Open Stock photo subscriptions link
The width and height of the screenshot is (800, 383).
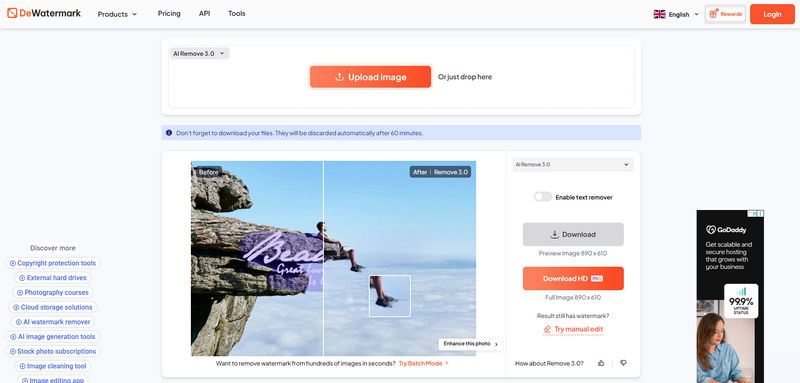(53, 351)
